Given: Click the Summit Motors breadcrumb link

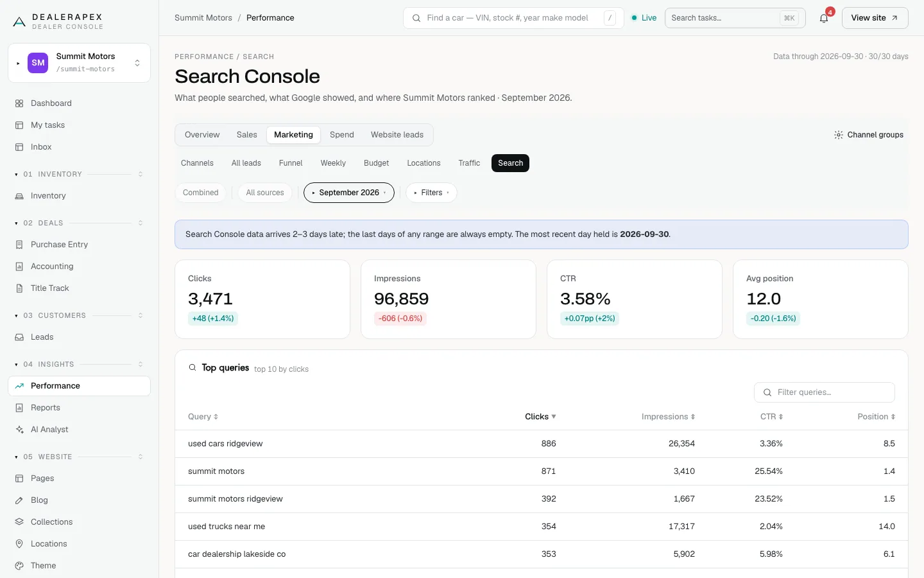Looking at the screenshot, I should tap(203, 18).
